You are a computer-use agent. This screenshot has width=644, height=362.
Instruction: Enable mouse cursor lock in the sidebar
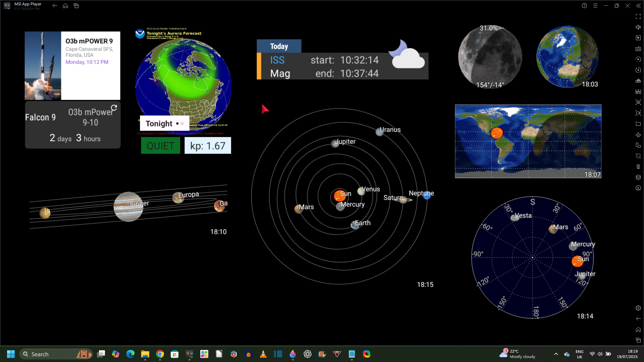(x=638, y=38)
